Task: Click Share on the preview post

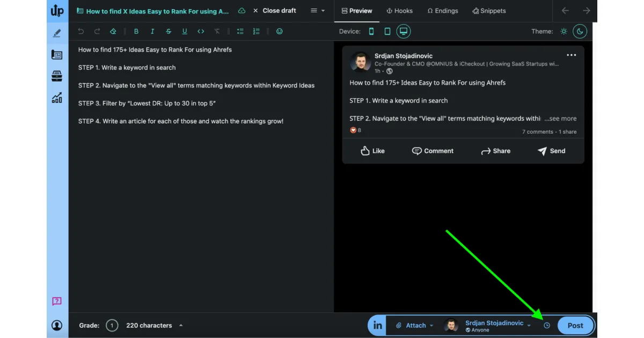Action: click(x=495, y=151)
